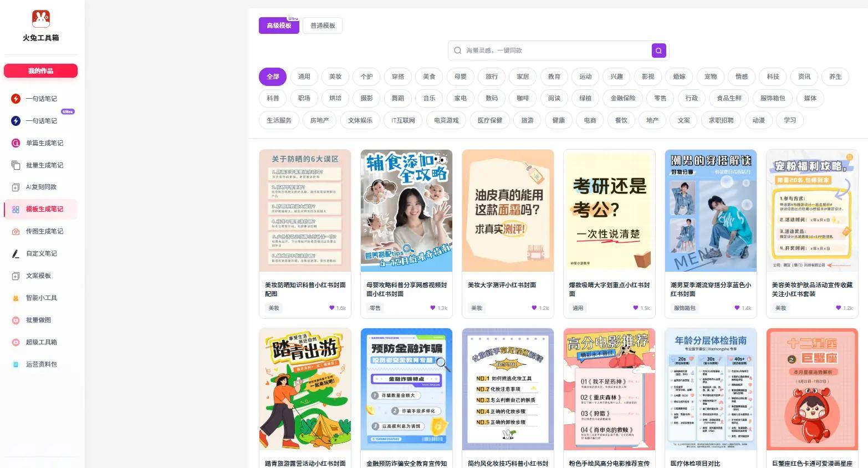Click the purple search magnifier button
Screen dimensions: 868x468
tap(658, 50)
